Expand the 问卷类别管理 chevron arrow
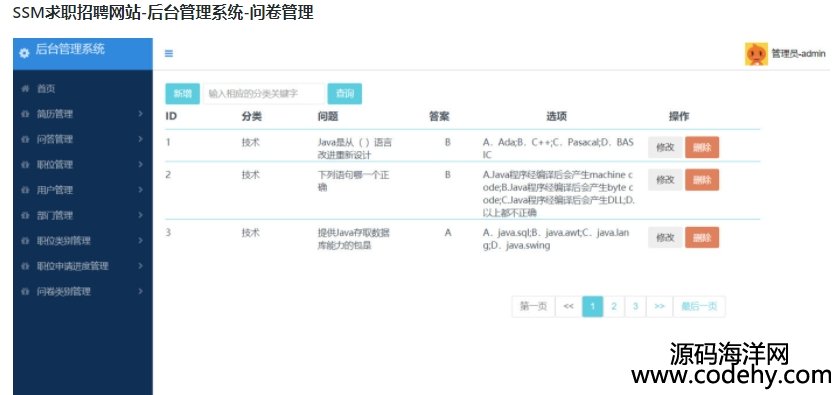This screenshot has width=836, height=395. 140,292
